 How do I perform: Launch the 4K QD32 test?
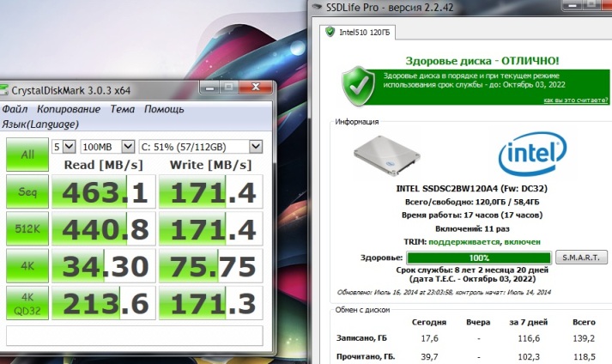(27, 303)
